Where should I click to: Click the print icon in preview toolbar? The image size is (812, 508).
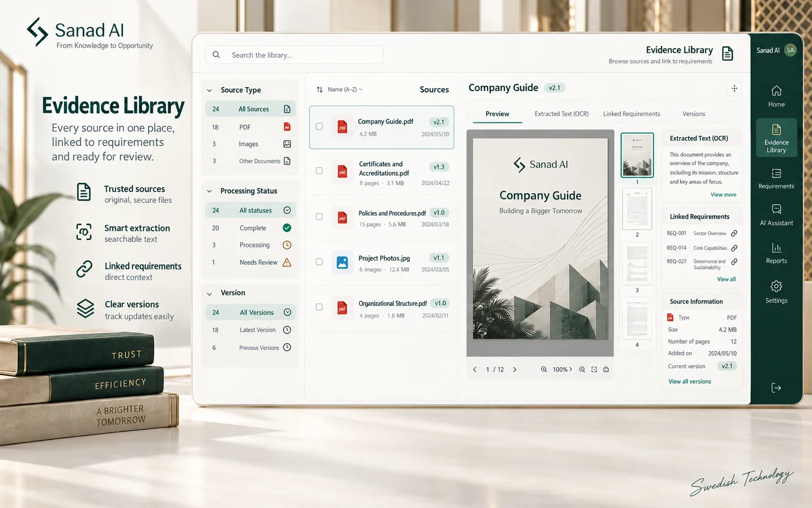606,369
